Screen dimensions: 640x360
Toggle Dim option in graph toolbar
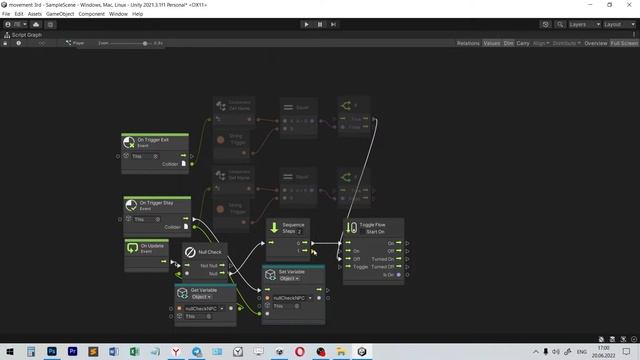(508, 43)
